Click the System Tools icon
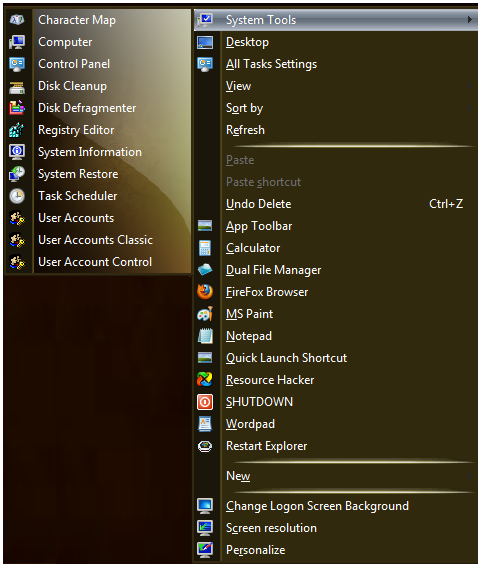Image resolution: width=481 pixels, height=567 pixels. [x=205, y=20]
